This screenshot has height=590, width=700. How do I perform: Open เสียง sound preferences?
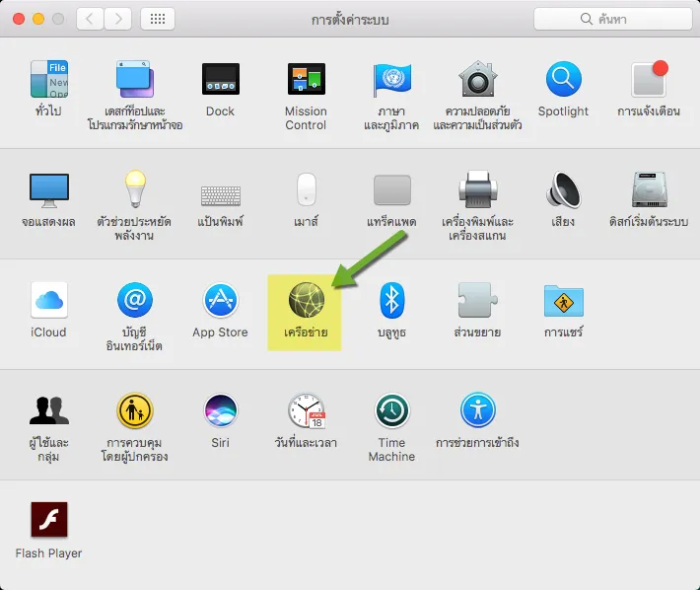(563, 189)
